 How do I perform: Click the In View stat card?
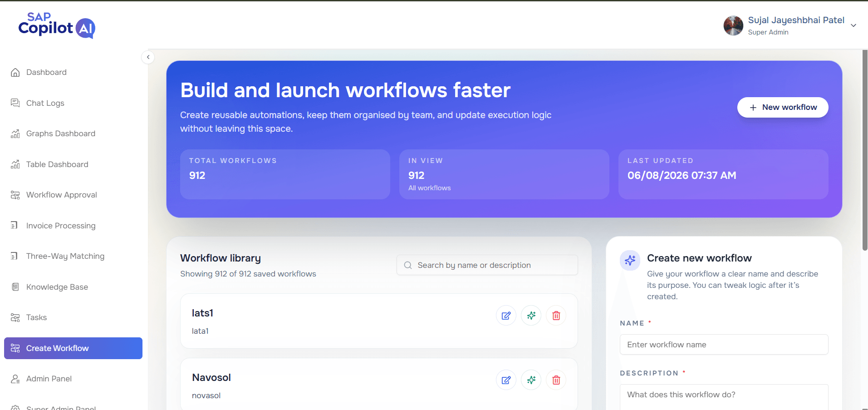pyautogui.click(x=504, y=174)
